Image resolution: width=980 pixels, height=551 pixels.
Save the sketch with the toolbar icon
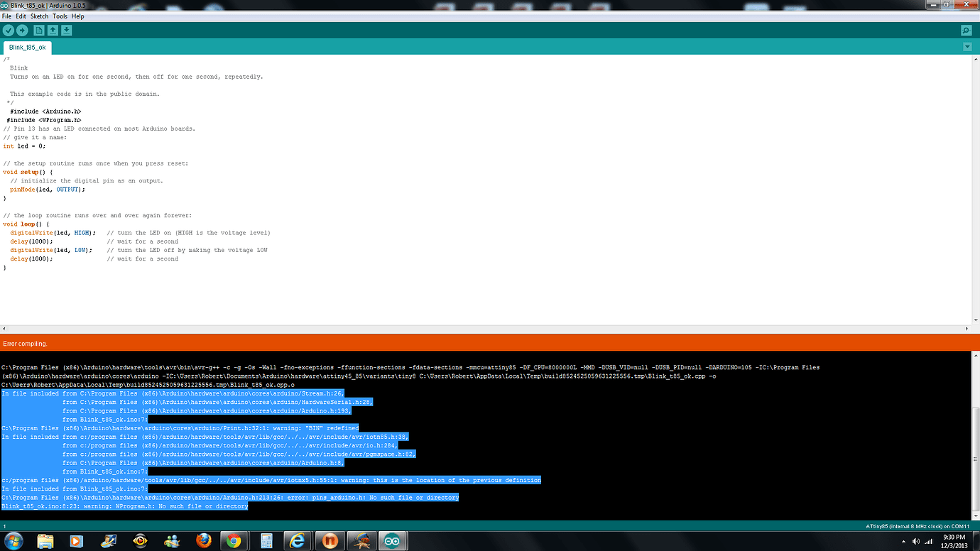coord(66,31)
